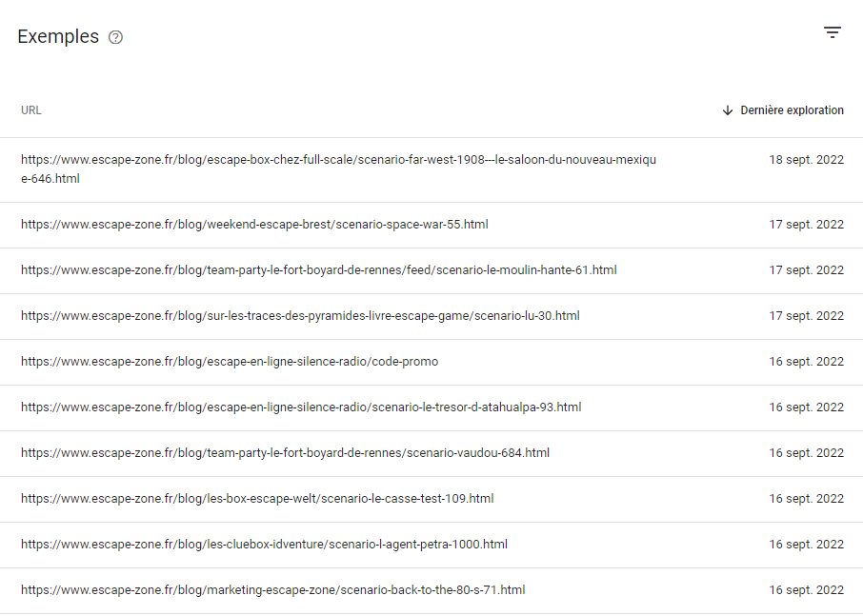Open the filter rows icon
Viewport: 863px width, 616px height.
coord(833,32)
